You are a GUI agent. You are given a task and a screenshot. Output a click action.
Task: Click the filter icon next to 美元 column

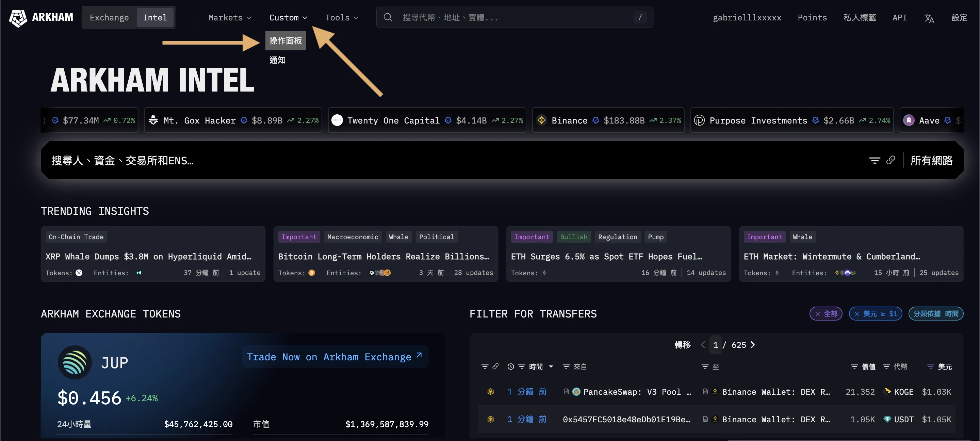[931, 366]
